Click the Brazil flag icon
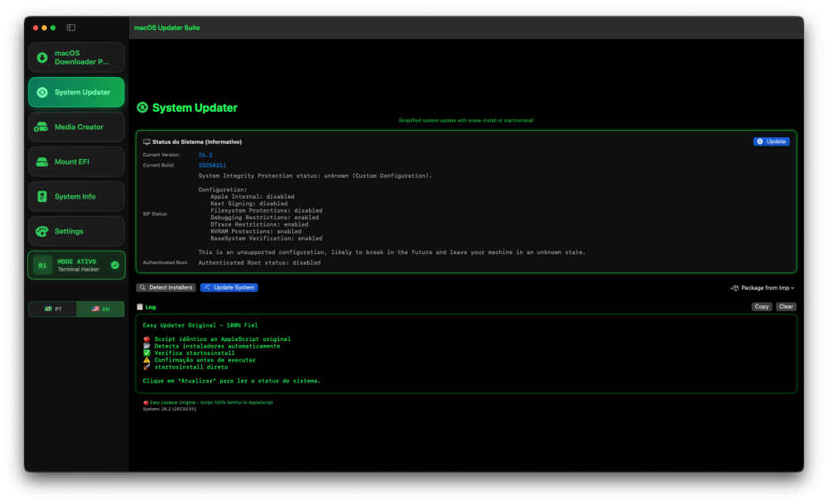Viewport: 828px width, 504px height. (48, 310)
